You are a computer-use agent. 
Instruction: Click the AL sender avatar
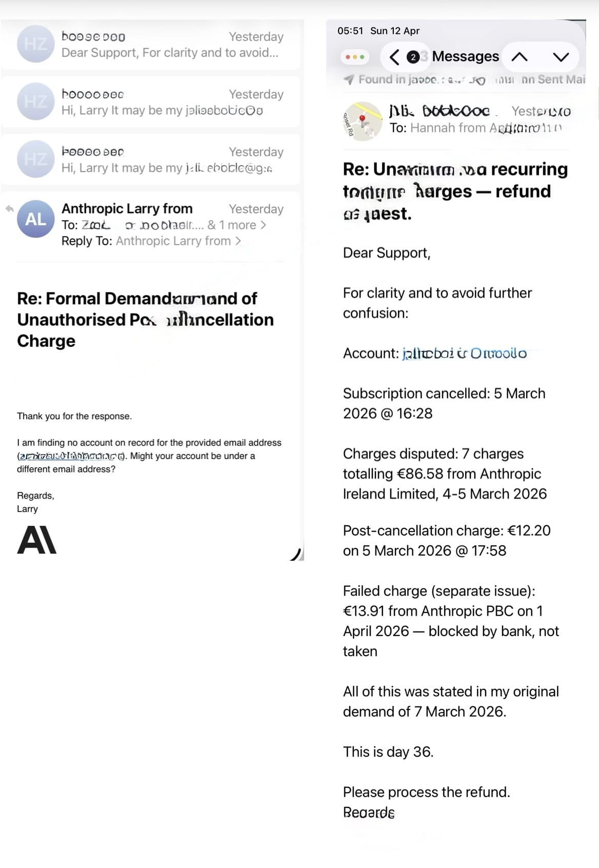(x=35, y=219)
